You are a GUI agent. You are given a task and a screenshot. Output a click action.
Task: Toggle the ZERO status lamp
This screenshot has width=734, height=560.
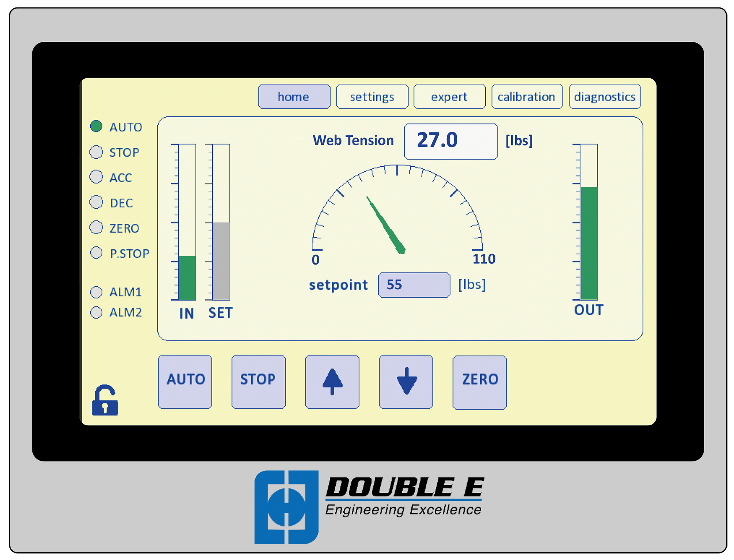tap(96, 227)
